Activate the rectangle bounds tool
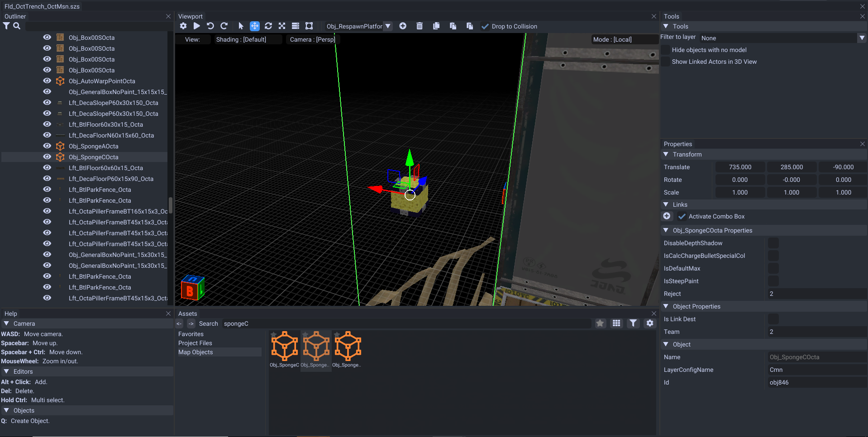 pyautogui.click(x=309, y=26)
